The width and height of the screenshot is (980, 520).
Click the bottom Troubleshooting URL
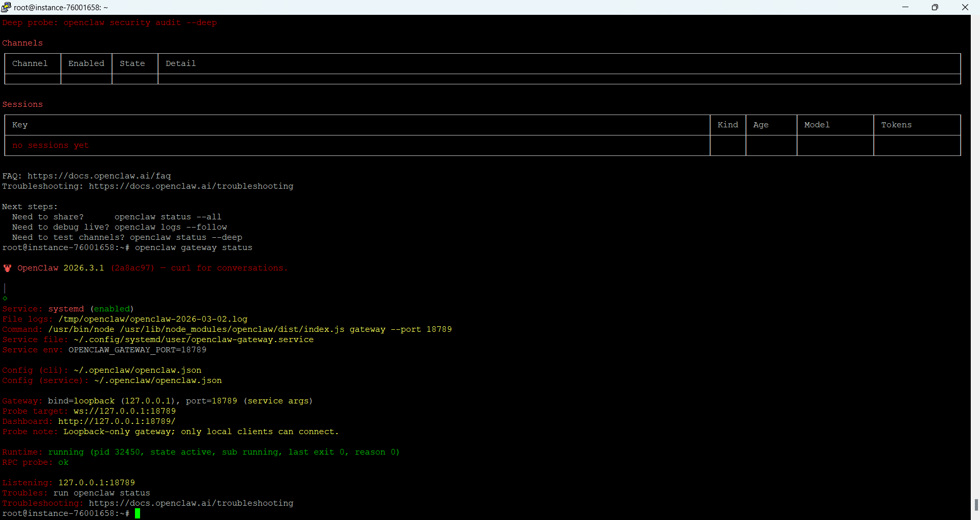(191, 503)
